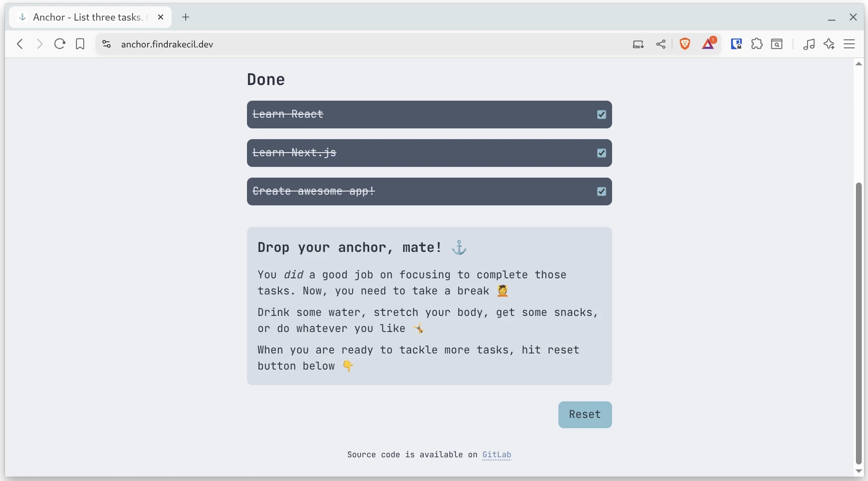Click the music note playlist icon
This screenshot has width=868, height=481.
808,44
